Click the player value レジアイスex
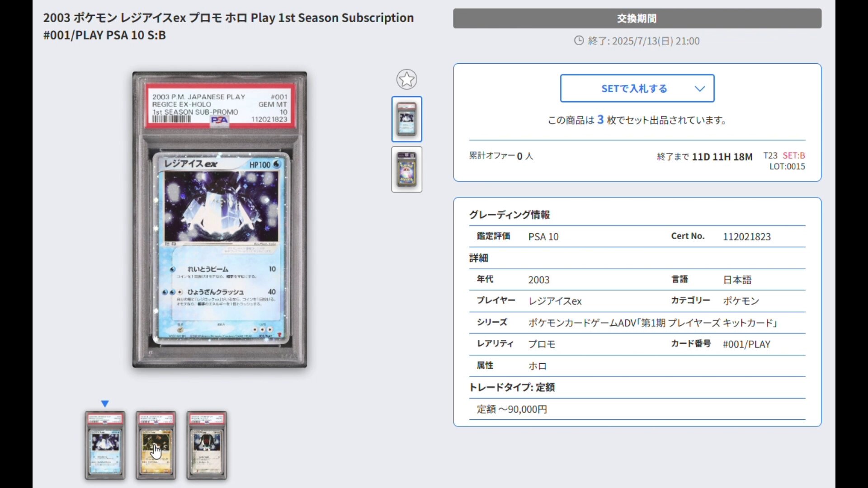 click(x=555, y=301)
